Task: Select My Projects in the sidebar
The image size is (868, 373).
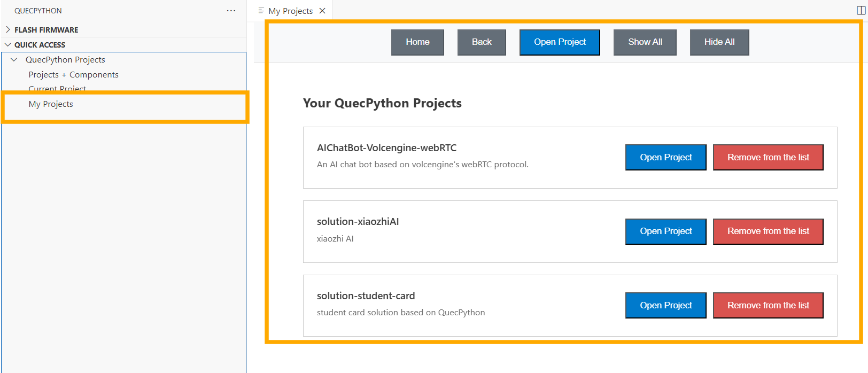Action: tap(51, 104)
